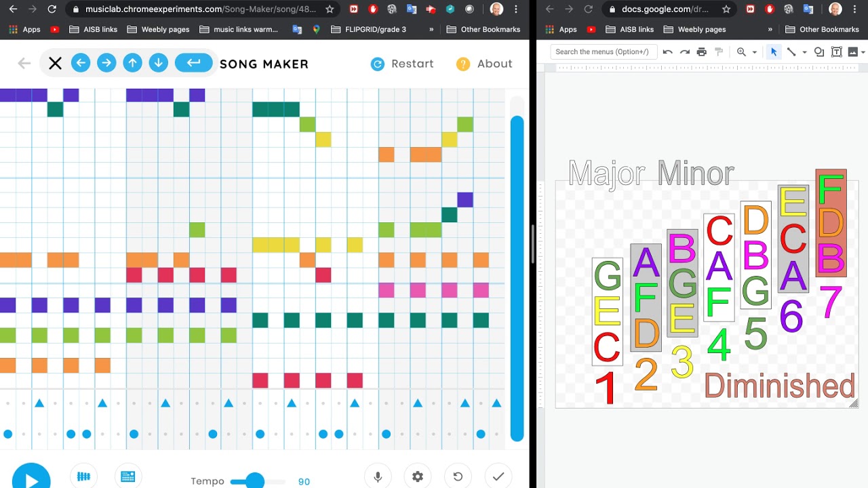Choose the Image insert tool in Drawings
Viewport: 868px width, 488px height.
pos(852,52)
